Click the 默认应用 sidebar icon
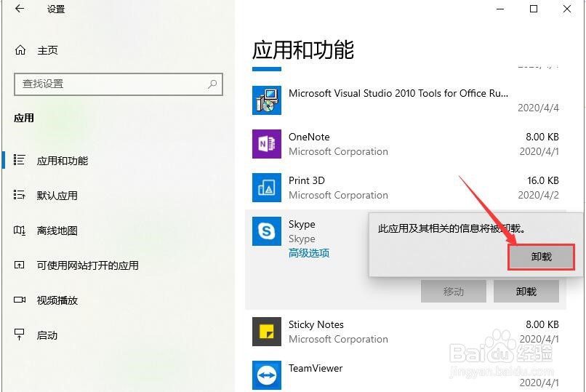586x392 pixels. point(19,195)
